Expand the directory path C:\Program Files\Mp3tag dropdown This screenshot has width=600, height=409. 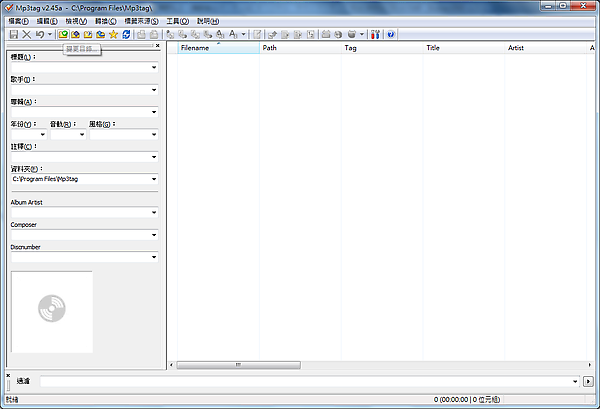click(x=154, y=179)
